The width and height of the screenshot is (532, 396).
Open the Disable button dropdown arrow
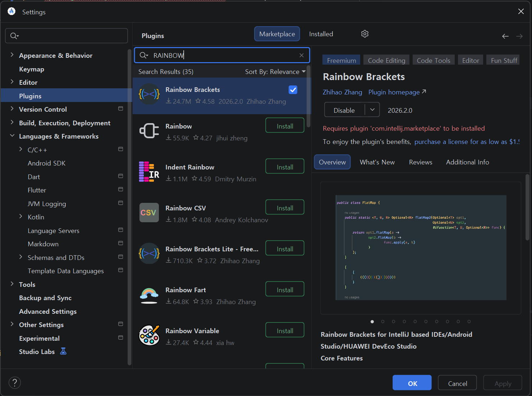372,110
